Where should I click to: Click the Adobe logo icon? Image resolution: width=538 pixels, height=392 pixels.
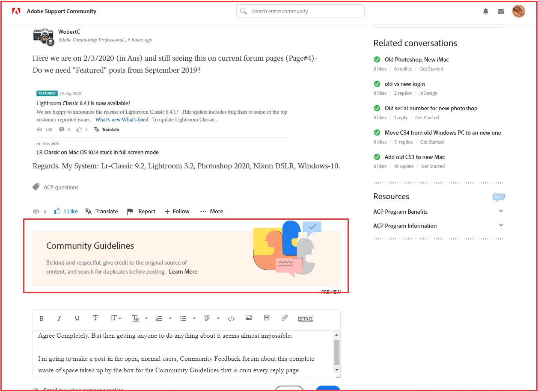16,12
